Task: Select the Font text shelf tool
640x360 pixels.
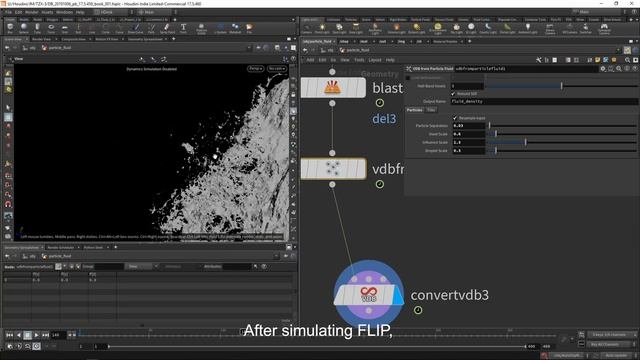Action: click(x=183, y=28)
